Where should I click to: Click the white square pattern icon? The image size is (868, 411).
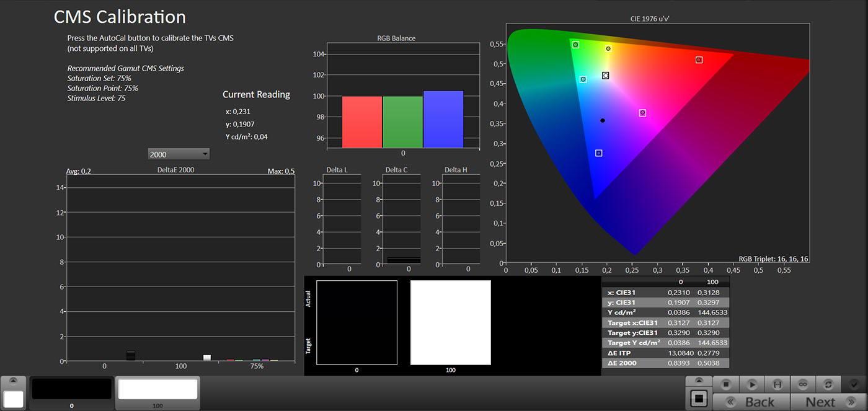[x=14, y=399]
